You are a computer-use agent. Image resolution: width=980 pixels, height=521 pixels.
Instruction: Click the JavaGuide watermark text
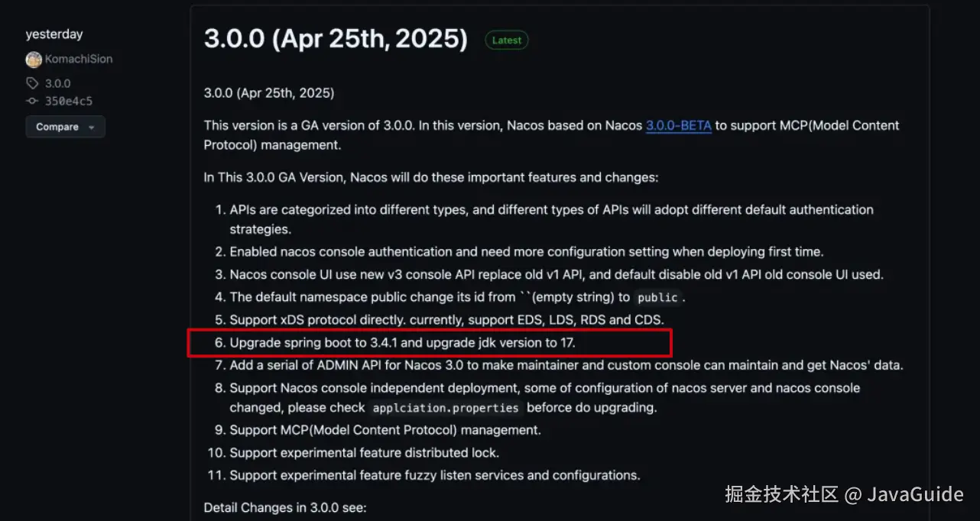coord(915,494)
